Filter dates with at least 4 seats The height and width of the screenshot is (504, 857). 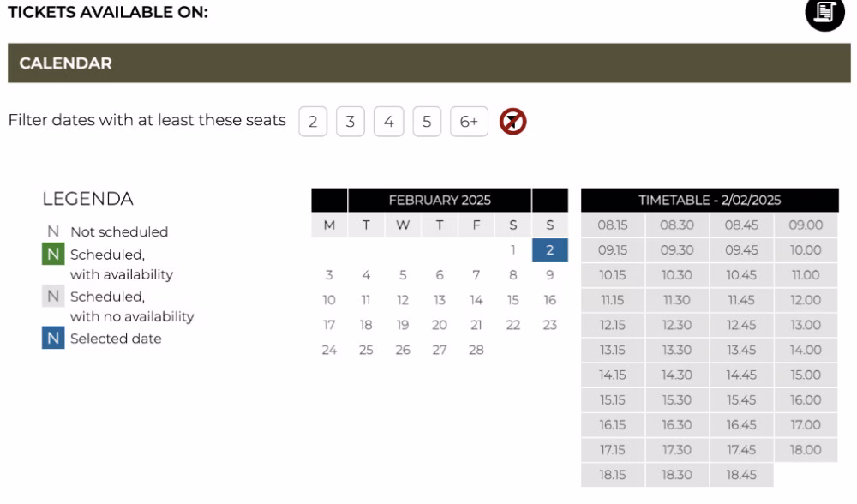388,122
